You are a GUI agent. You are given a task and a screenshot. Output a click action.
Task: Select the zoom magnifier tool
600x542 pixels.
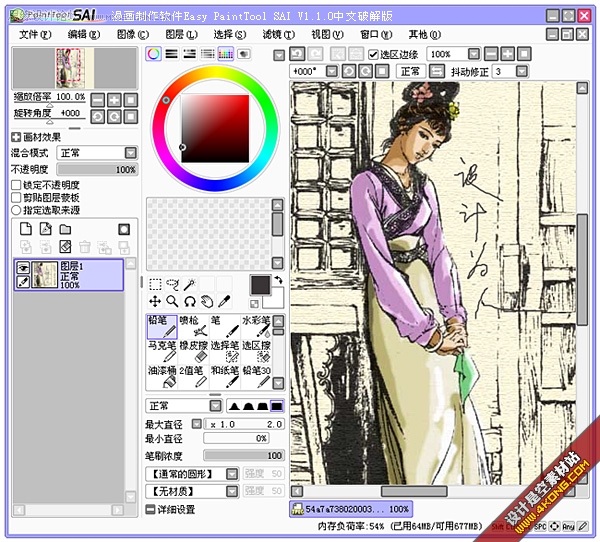(x=173, y=302)
